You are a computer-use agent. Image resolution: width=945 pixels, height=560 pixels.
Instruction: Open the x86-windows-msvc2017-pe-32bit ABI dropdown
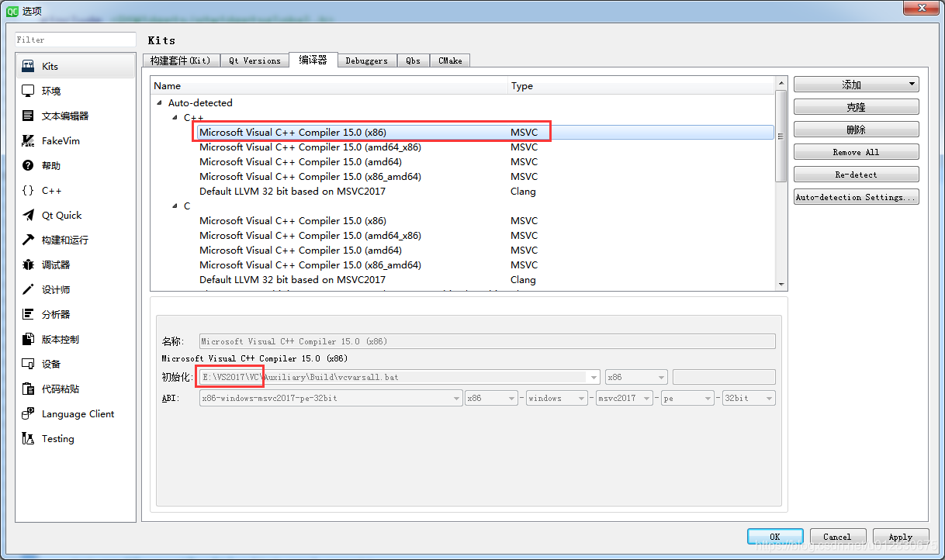[x=331, y=398]
